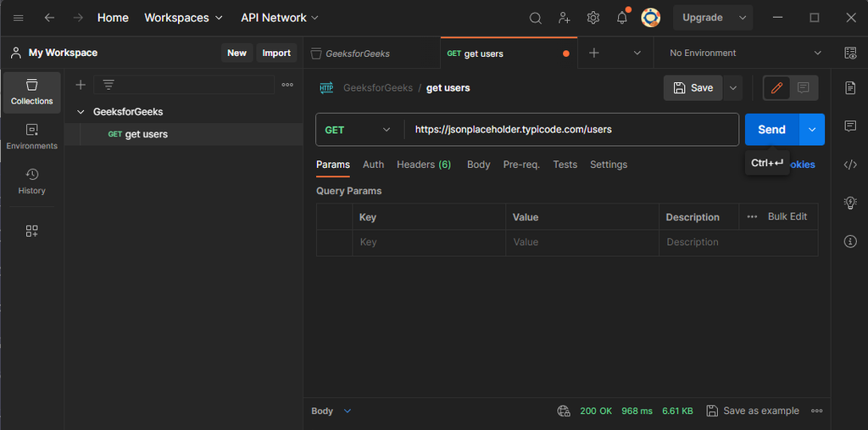Expand the Send button dropdown arrow
The image size is (868, 430).
click(812, 130)
